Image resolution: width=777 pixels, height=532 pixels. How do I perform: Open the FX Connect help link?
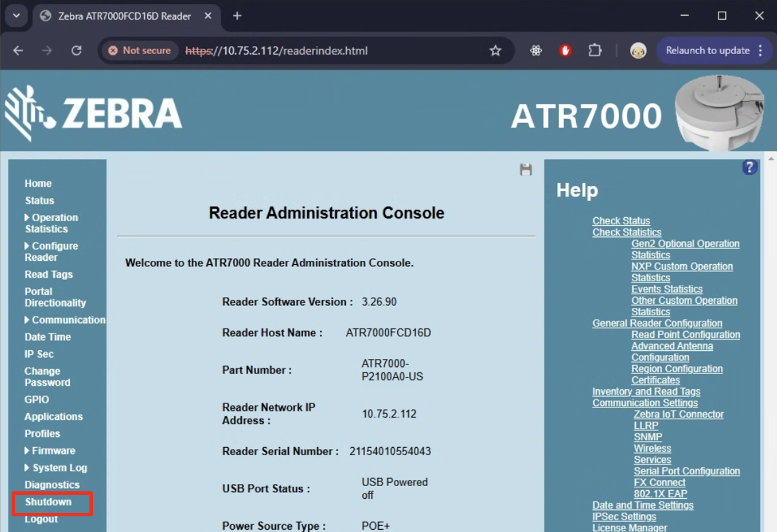660,483
